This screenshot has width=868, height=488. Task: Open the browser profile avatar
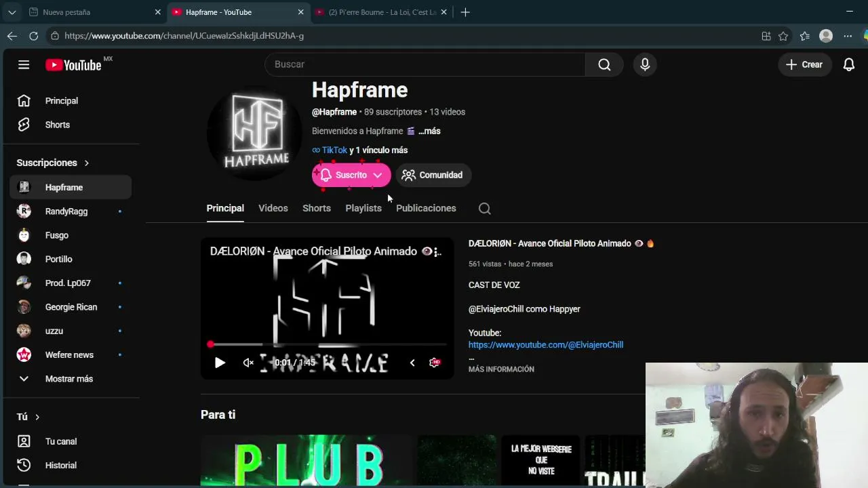point(826,36)
